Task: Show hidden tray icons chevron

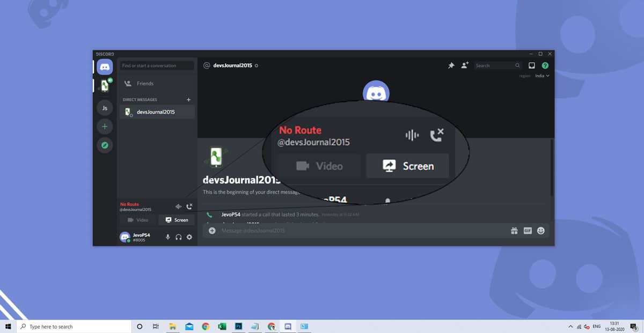Action: coord(570,326)
